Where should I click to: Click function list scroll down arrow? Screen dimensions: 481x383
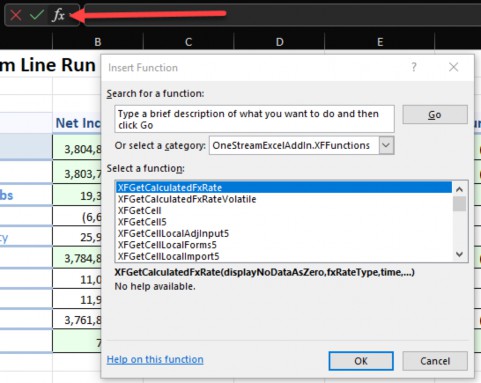(459, 254)
